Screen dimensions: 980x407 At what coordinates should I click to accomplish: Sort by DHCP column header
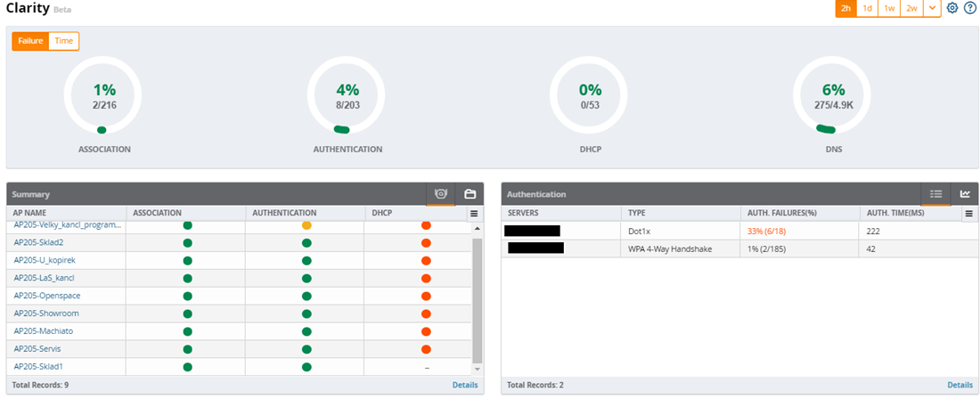click(x=382, y=213)
